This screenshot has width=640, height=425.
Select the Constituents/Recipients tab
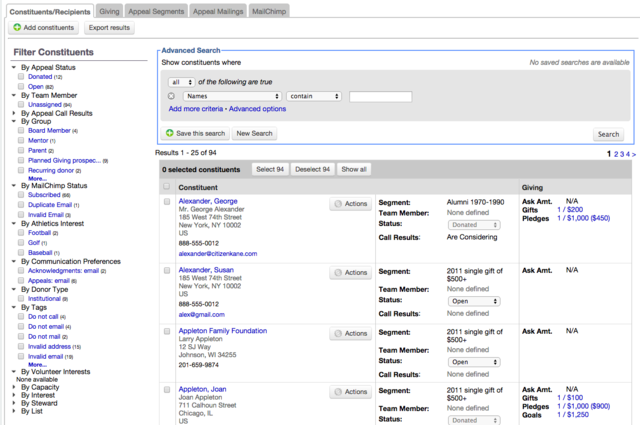tap(50, 11)
